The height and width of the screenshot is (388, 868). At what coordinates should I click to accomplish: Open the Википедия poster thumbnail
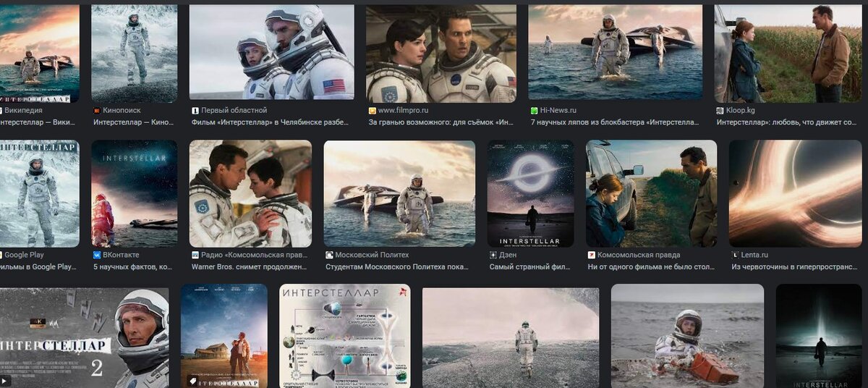coord(40,54)
